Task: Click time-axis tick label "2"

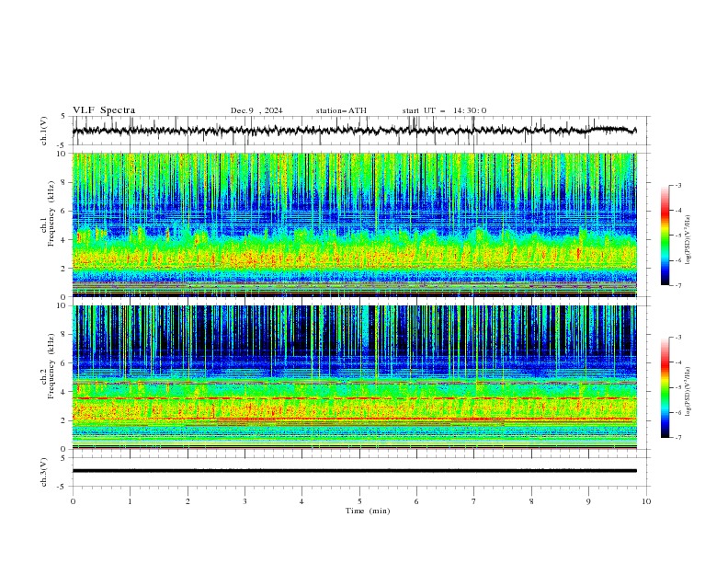Action: pos(188,501)
